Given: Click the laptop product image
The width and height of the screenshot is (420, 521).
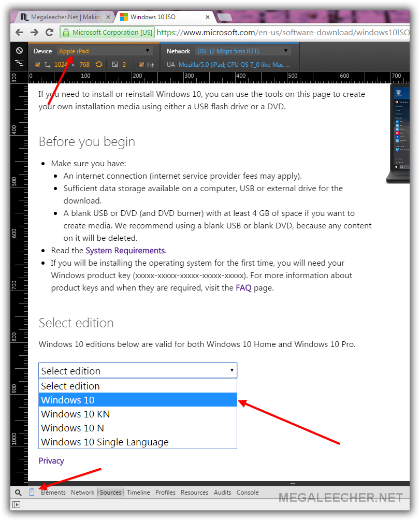Looking at the screenshot, I should tap(398, 134).
